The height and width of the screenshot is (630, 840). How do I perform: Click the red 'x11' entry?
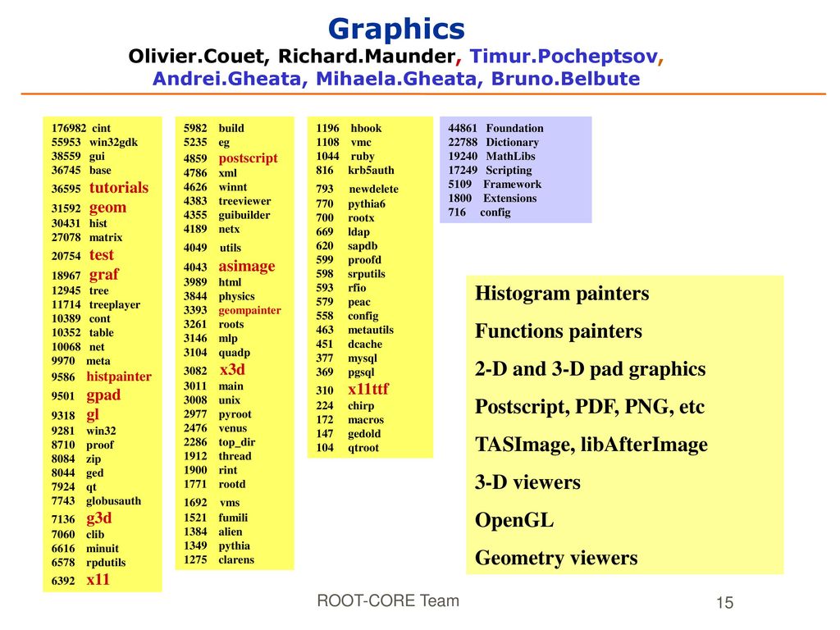[98, 580]
